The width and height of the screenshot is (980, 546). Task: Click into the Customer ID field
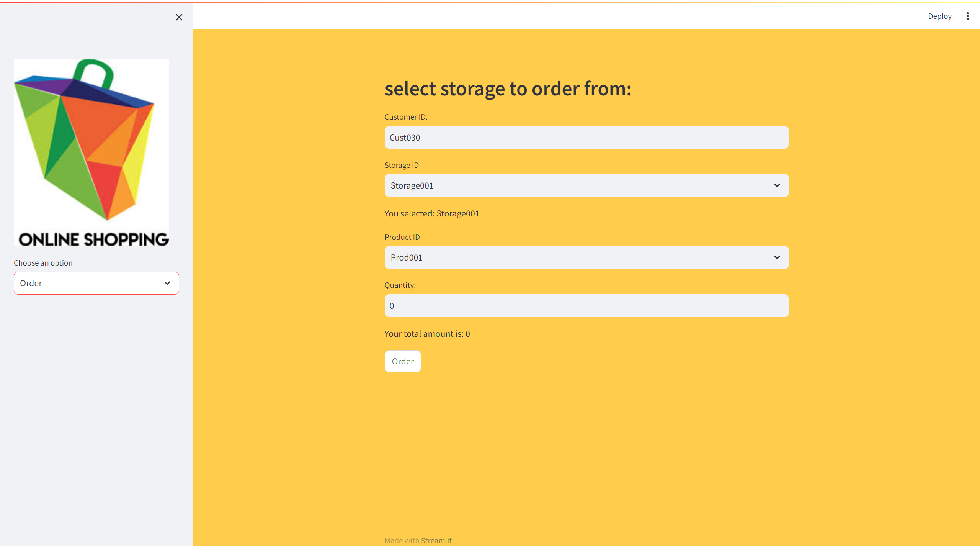point(586,138)
